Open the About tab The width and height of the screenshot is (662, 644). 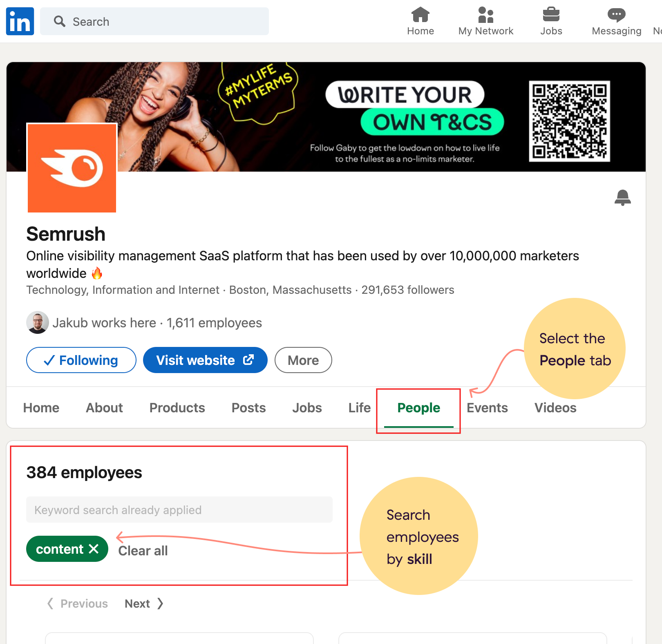(104, 408)
